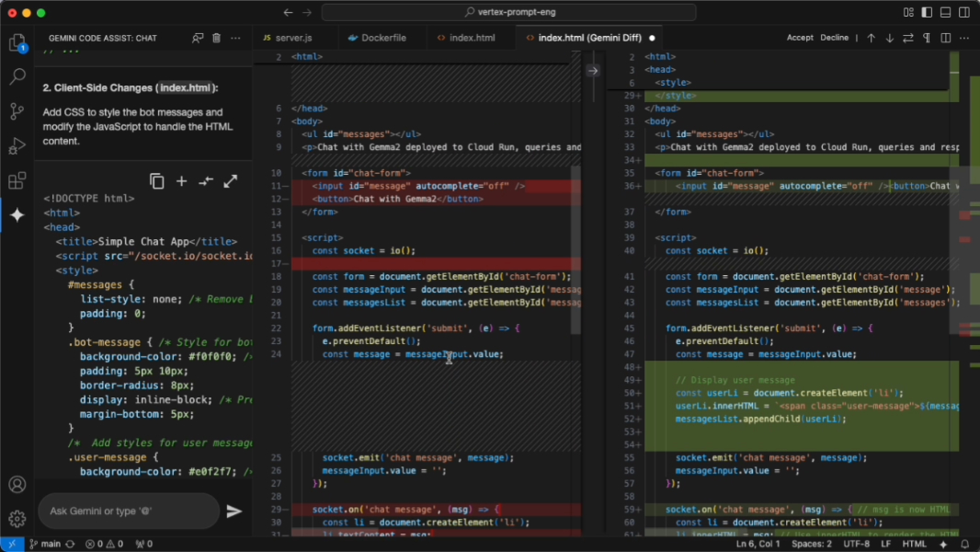The image size is (980, 552).
Task: Insert code at cursor with the plus icon
Action: pos(180,181)
